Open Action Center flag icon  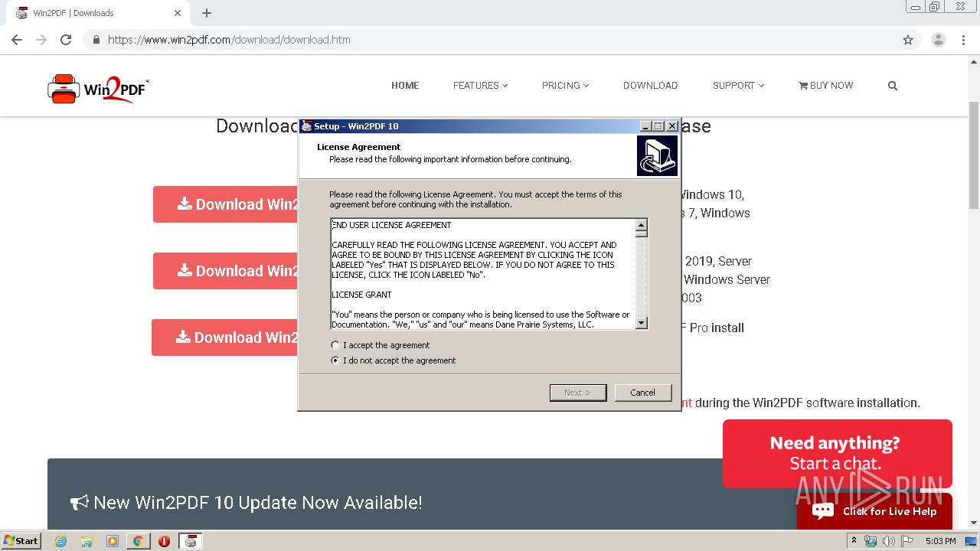(907, 541)
